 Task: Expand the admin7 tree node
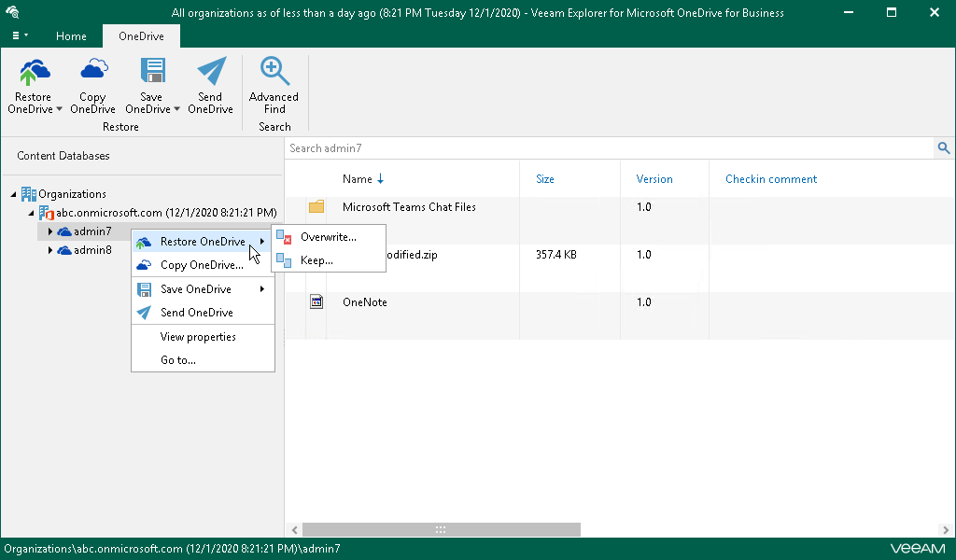pos(50,231)
